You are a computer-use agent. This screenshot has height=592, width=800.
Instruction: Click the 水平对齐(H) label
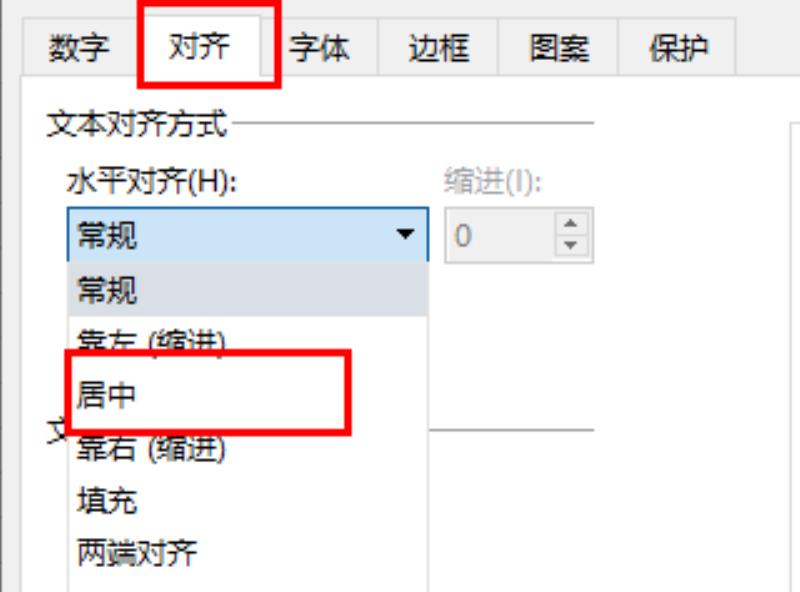pos(152,182)
